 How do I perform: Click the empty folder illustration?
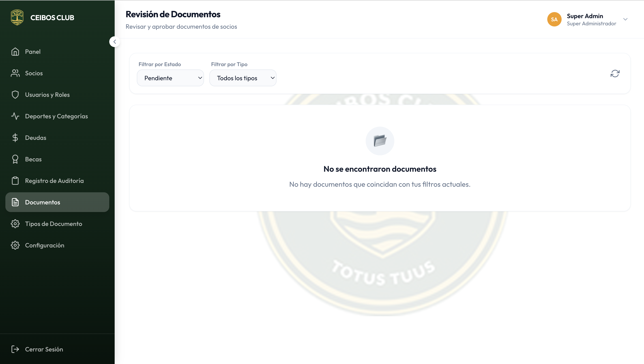pos(380,141)
